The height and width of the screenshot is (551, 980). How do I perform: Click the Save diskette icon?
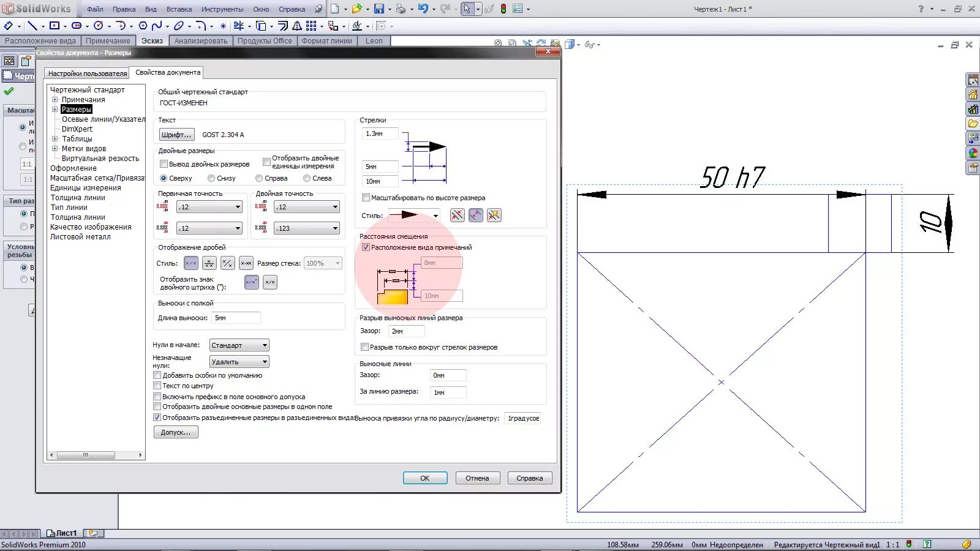point(379,9)
